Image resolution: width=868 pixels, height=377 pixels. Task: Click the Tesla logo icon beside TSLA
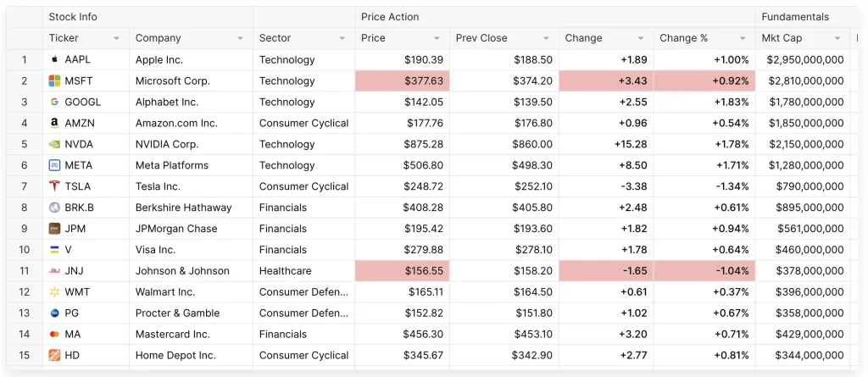(x=54, y=186)
